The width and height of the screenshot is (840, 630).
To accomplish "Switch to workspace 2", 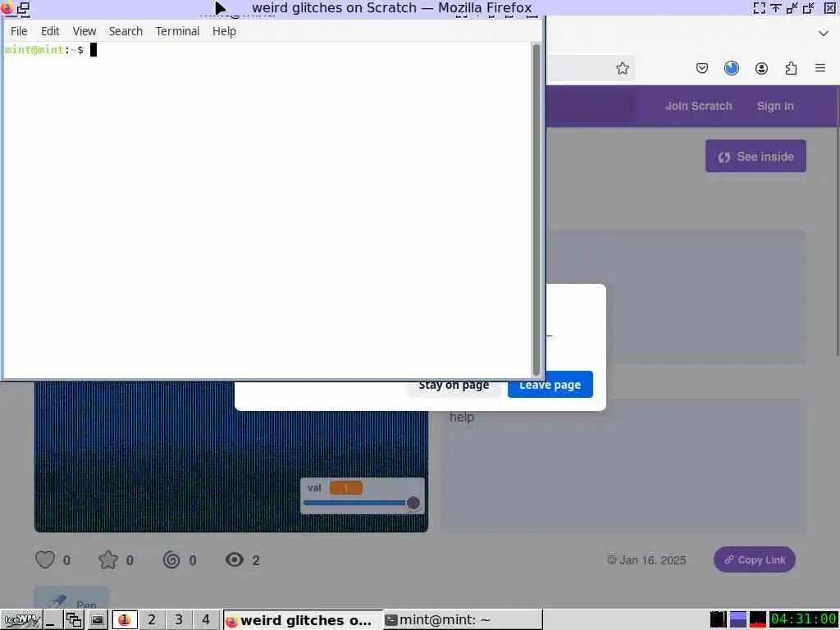I will click(x=152, y=620).
